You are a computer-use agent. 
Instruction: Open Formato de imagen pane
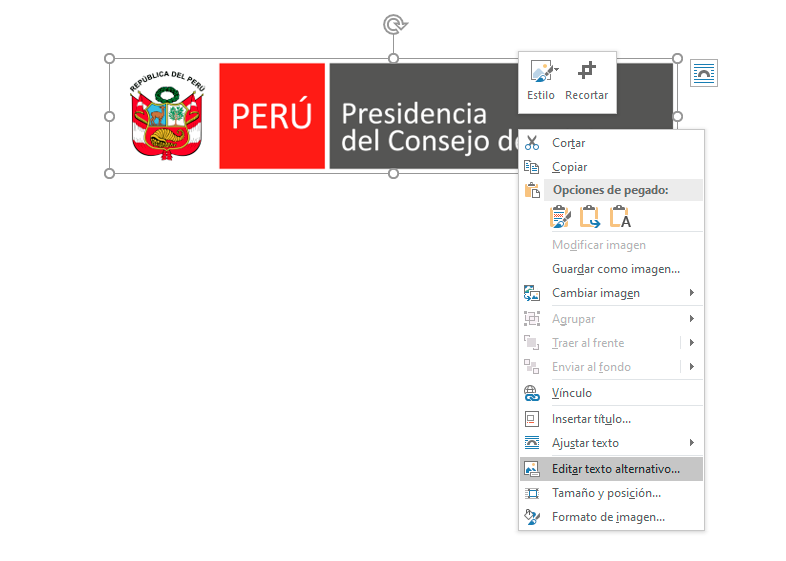pos(608,517)
